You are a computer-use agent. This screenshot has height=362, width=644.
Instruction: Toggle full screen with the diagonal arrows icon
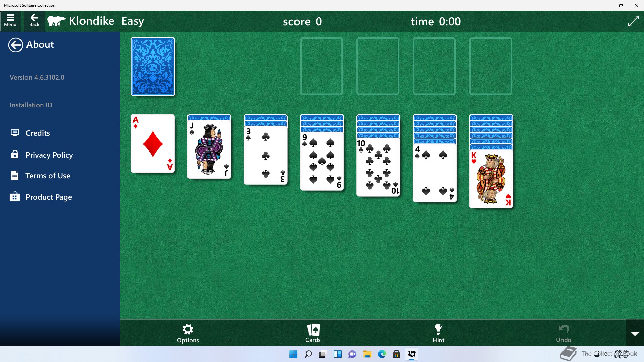633,21
